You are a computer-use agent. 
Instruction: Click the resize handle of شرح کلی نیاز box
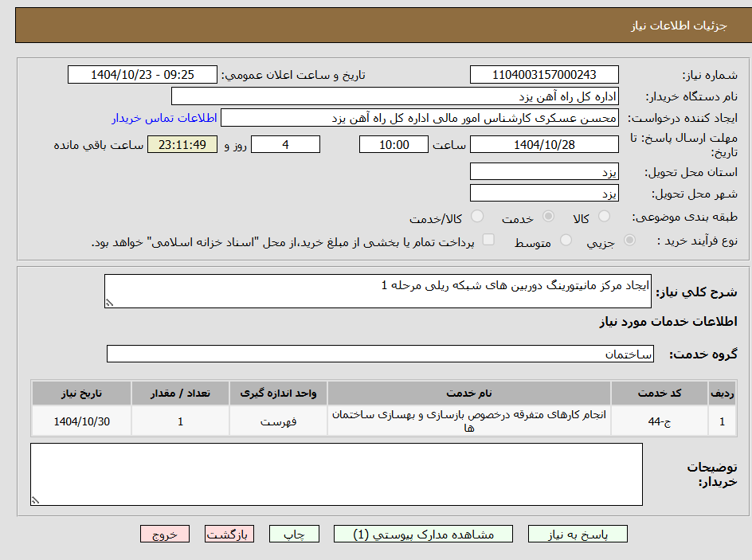(x=109, y=303)
